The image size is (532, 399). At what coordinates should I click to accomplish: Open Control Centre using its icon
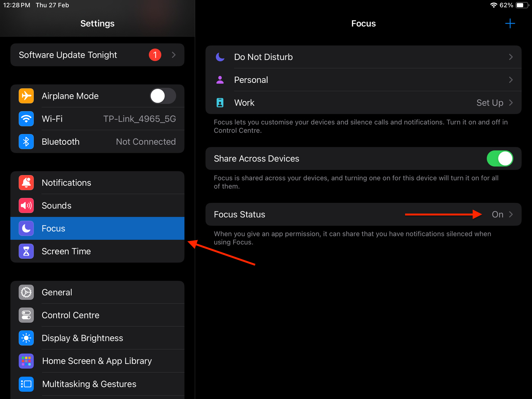pyautogui.click(x=26, y=315)
